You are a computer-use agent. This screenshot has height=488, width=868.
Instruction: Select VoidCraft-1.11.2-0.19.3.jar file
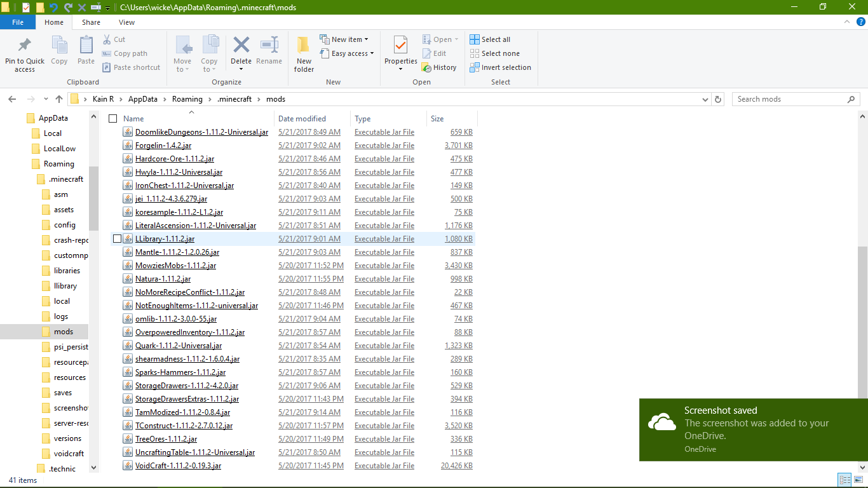[x=178, y=466]
